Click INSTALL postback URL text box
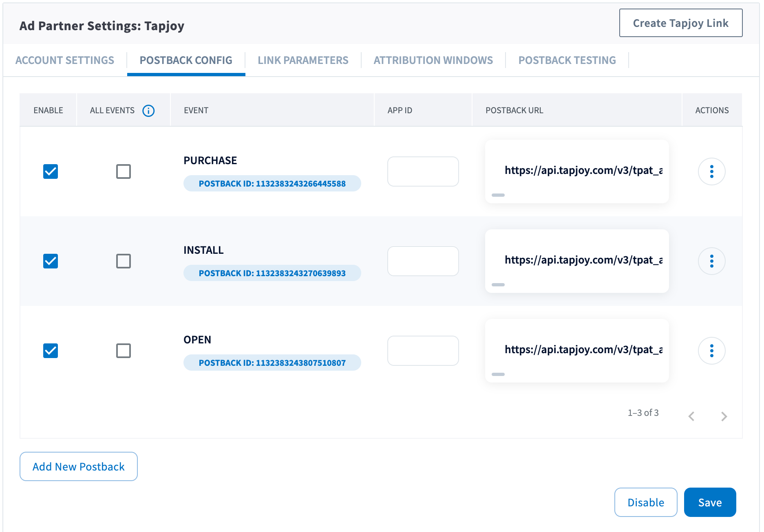 [577, 261]
